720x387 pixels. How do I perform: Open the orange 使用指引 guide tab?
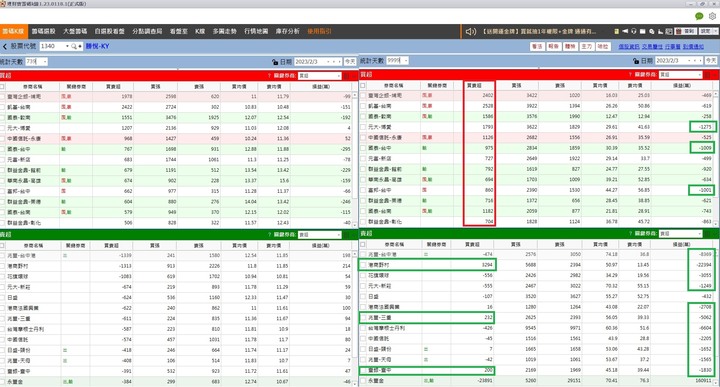tap(319, 31)
